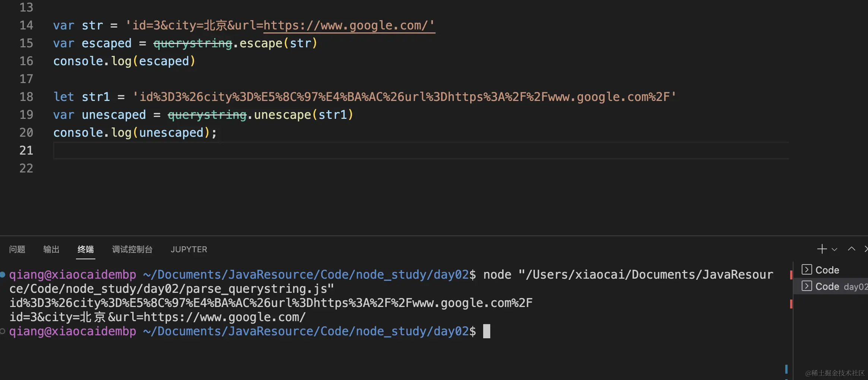The image size is (868, 380).
Task: Click the deprecated querystring on line 19
Action: pos(207,115)
